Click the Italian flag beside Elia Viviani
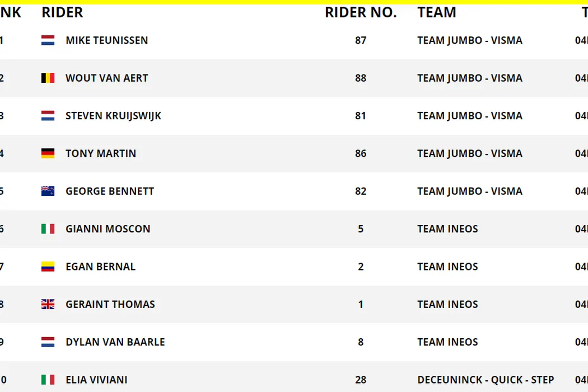The width and height of the screenshot is (588, 392). coord(48,380)
